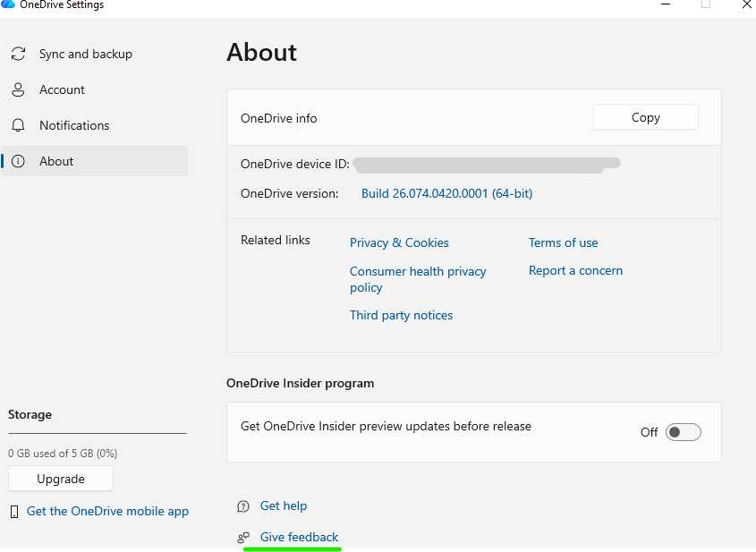Image resolution: width=756 pixels, height=552 pixels.
Task: Click the 'Storage' heading in sidebar
Action: click(x=30, y=414)
